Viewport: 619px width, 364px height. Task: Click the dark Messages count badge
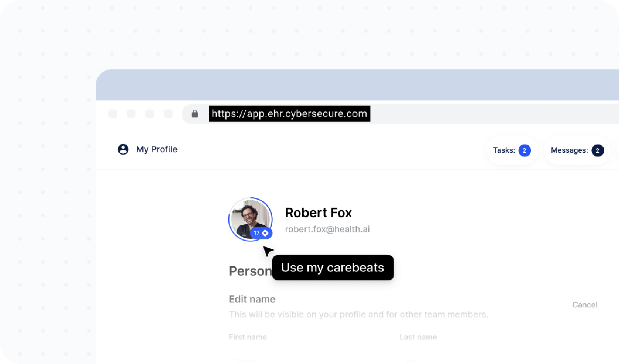click(x=597, y=150)
